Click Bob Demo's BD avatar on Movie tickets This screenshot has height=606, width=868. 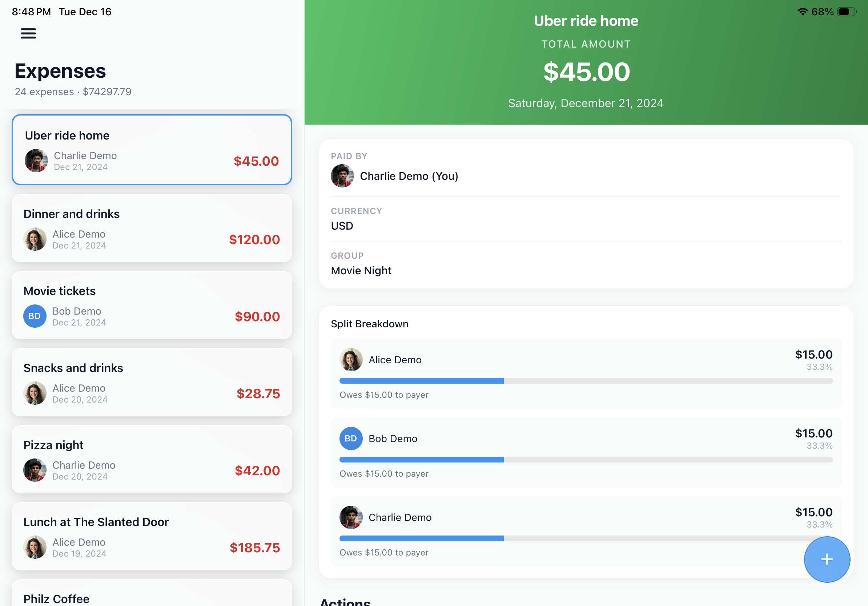(x=35, y=316)
